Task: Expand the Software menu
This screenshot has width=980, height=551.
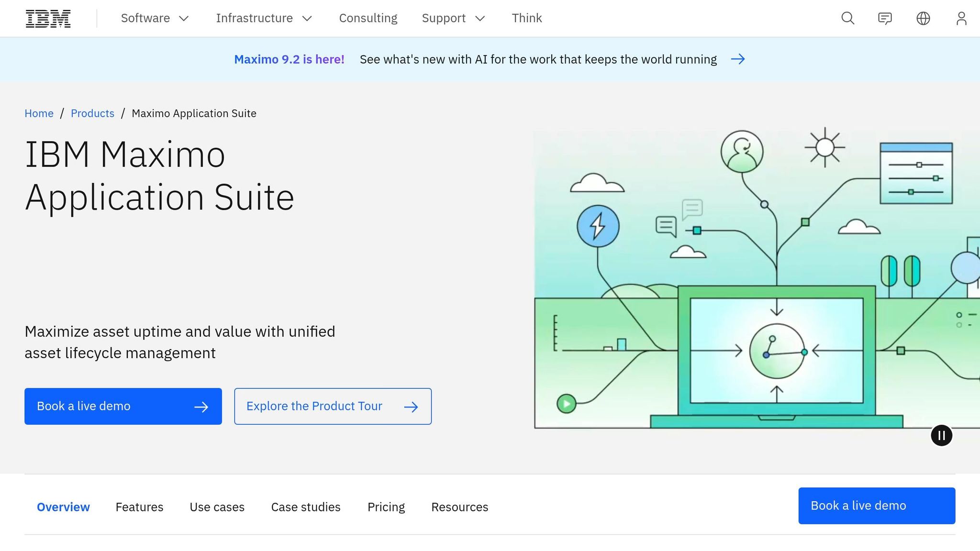Action: 155,18
